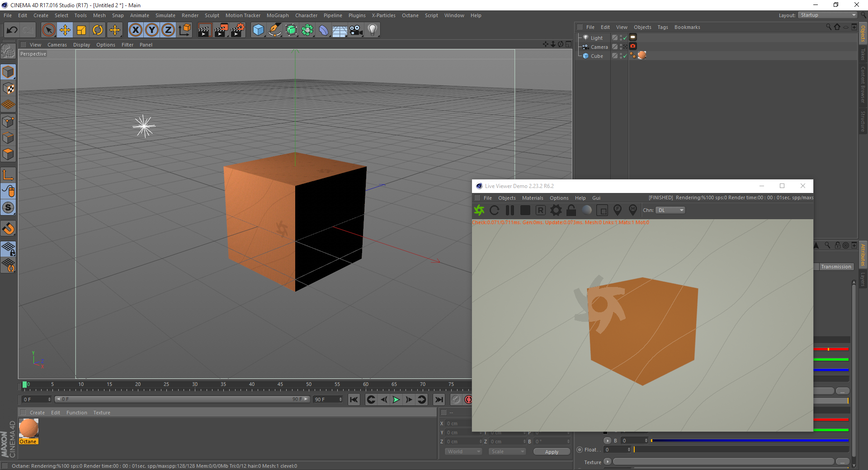Viewport: 868px width, 470px height.
Task: Click the blue Bend deformer icon
Action: (x=324, y=30)
